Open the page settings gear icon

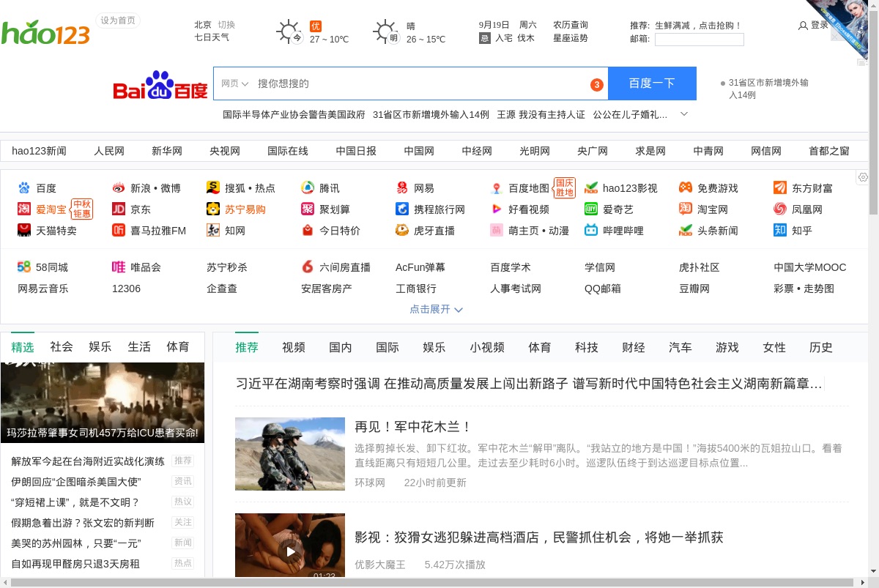pos(864,178)
